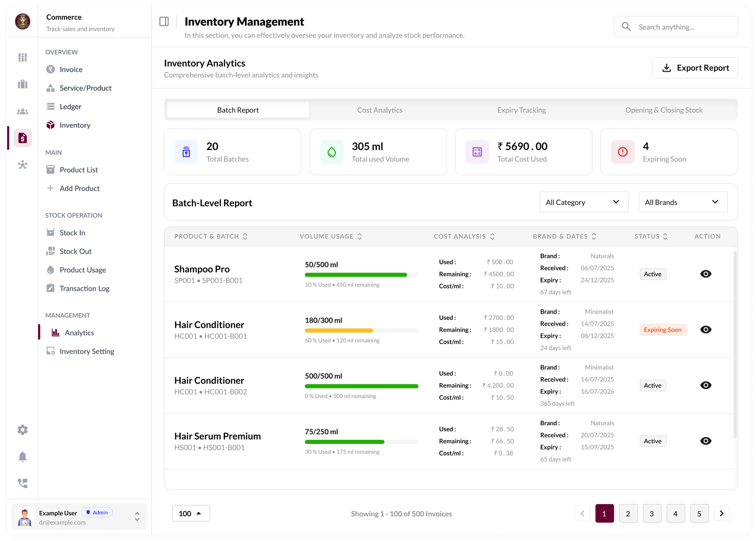Viewport: 756px width, 541px height.
Task: Expand the All Category dropdown
Action: (583, 202)
